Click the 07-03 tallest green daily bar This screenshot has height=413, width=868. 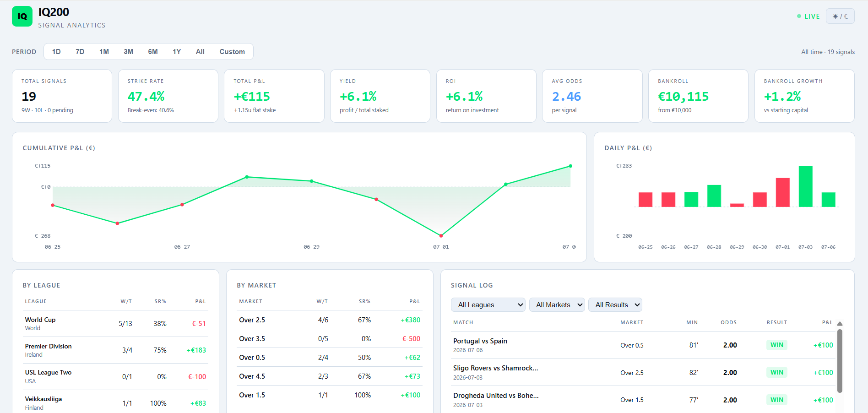[805, 186]
